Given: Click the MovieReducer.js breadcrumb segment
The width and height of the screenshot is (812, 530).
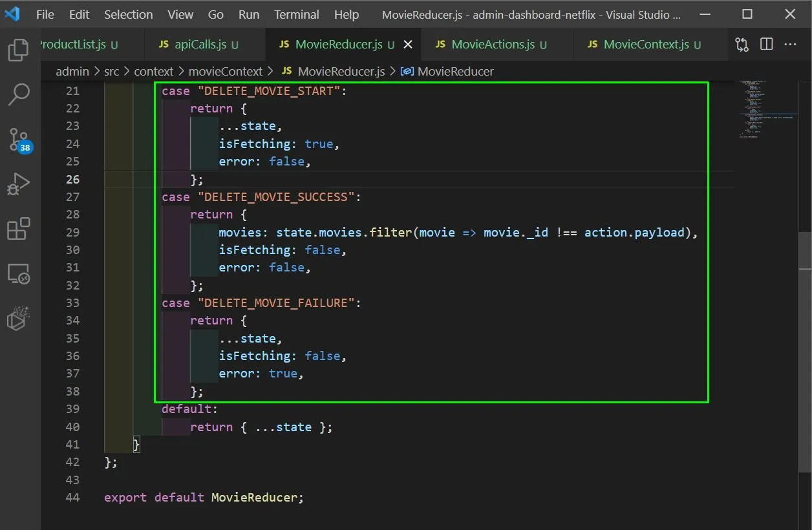Looking at the screenshot, I should 334,71.
